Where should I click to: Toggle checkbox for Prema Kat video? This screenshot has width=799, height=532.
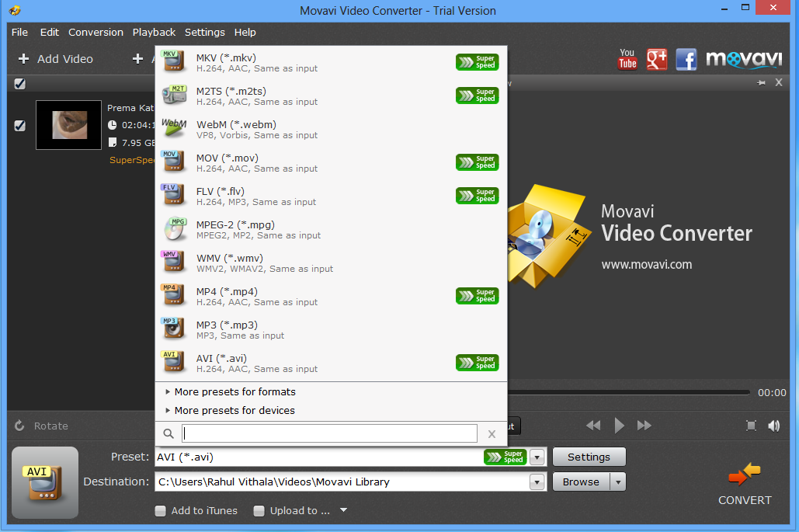[20, 125]
